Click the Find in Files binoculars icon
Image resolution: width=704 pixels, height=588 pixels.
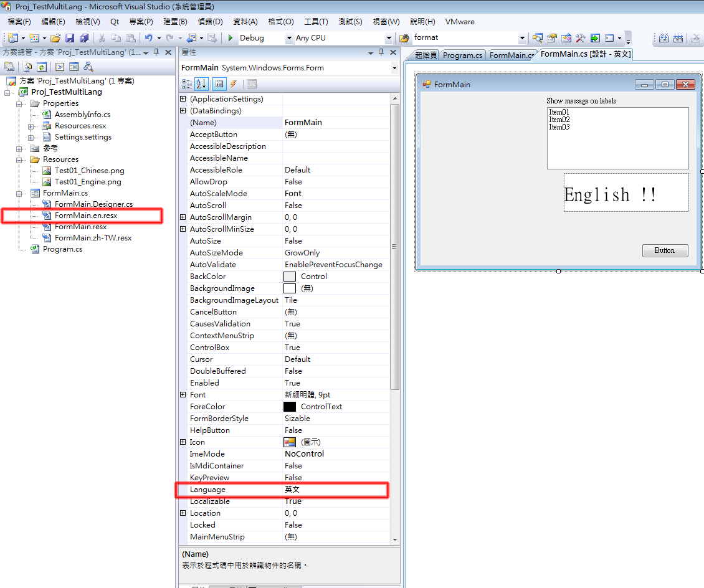click(404, 38)
